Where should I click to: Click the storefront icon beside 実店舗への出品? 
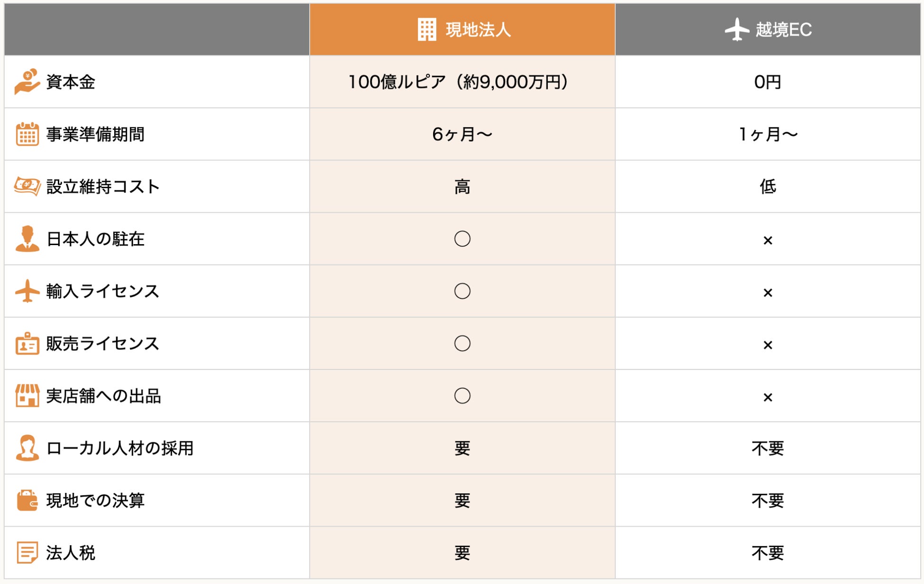[27, 395]
